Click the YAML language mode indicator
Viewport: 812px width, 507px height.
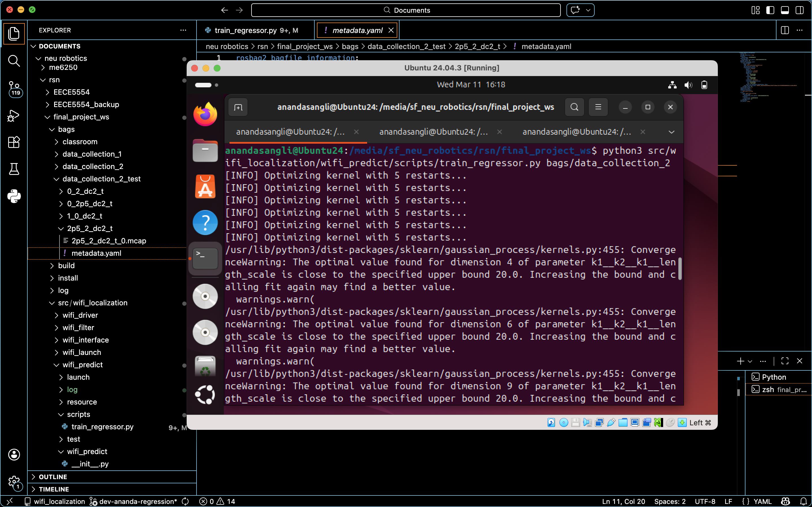(x=762, y=501)
